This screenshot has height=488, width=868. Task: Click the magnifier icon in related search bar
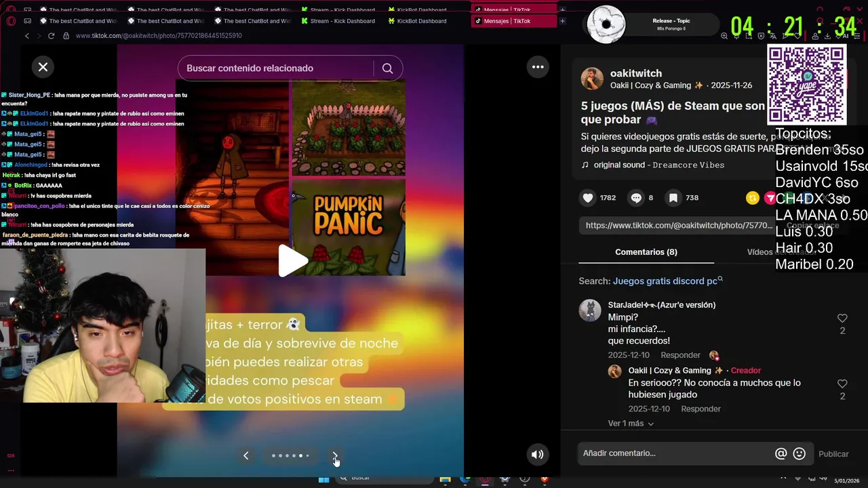387,68
